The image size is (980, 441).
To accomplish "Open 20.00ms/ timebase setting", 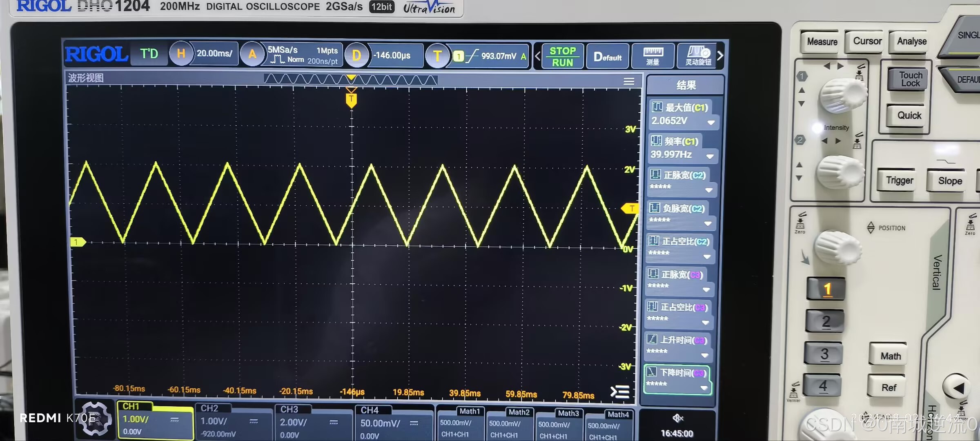I will (x=215, y=53).
